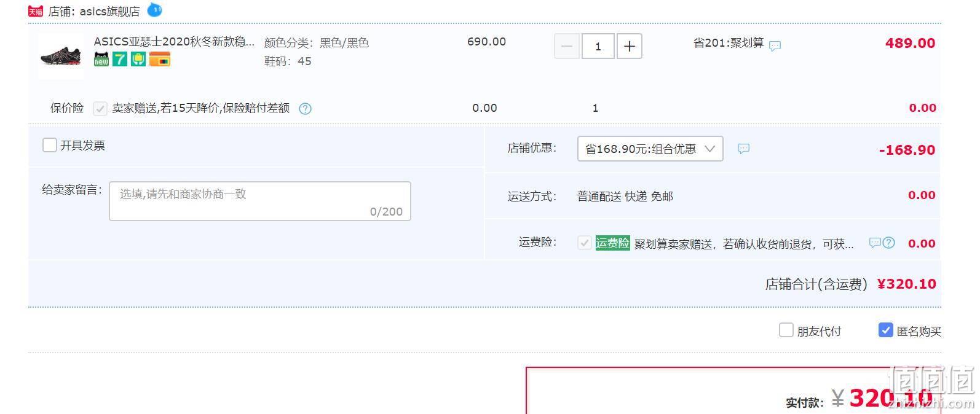Check the 开具发票 invoice checkbox
The image size is (980, 414).
pos(49,145)
